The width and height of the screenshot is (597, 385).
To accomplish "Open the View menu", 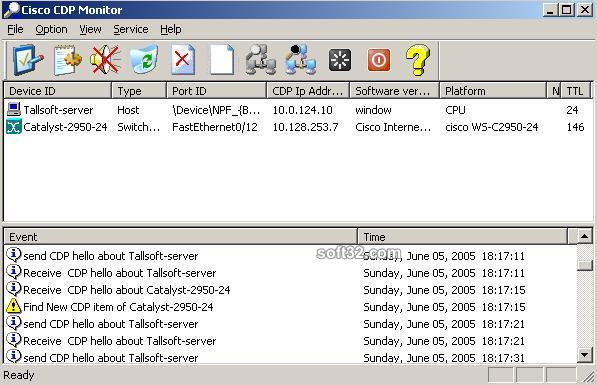I will click(90, 29).
